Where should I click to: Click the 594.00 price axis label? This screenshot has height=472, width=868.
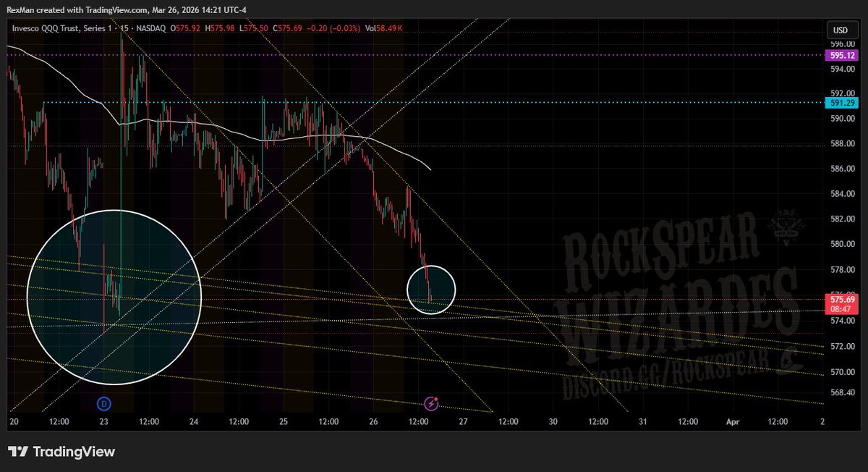(841, 69)
